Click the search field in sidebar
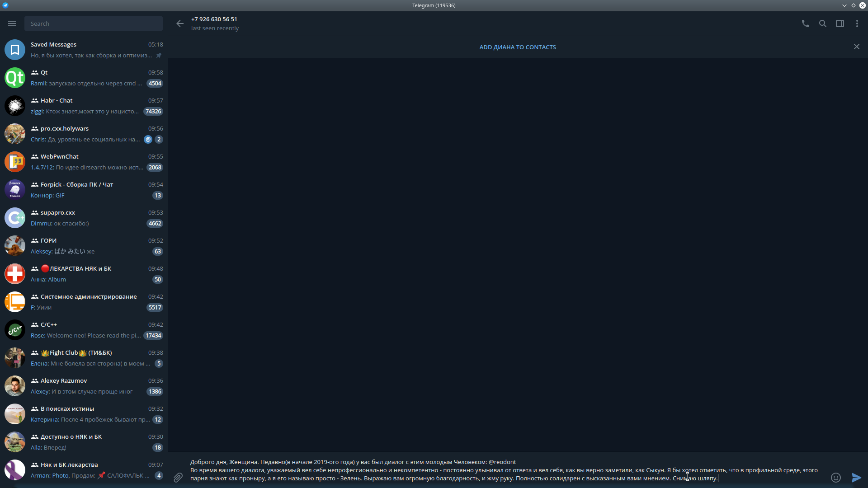This screenshot has height=488, width=868. 94,23
